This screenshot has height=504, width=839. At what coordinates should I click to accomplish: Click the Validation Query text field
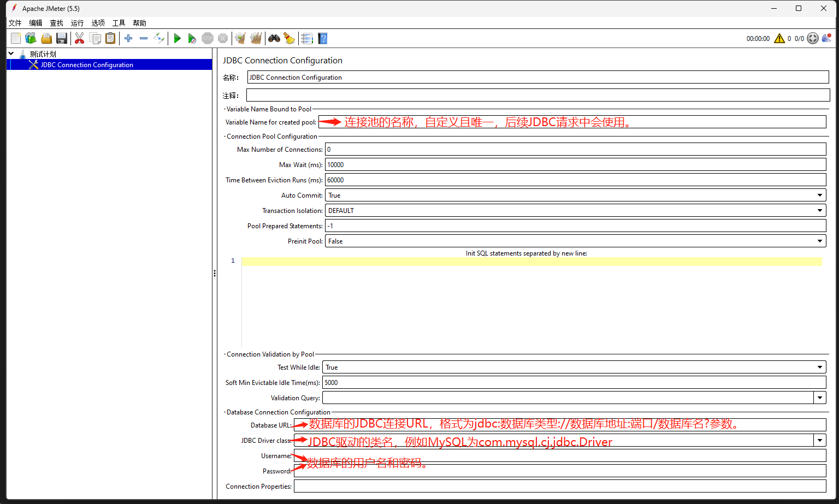(568, 398)
